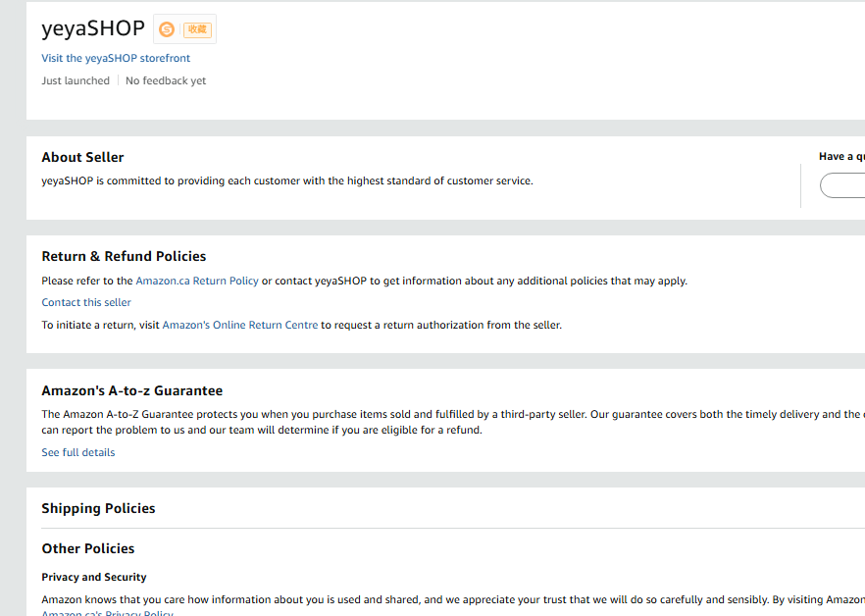This screenshot has height=616, width=865.
Task: Go to Amazon's Online Return Centre
Action: [240, 325]
